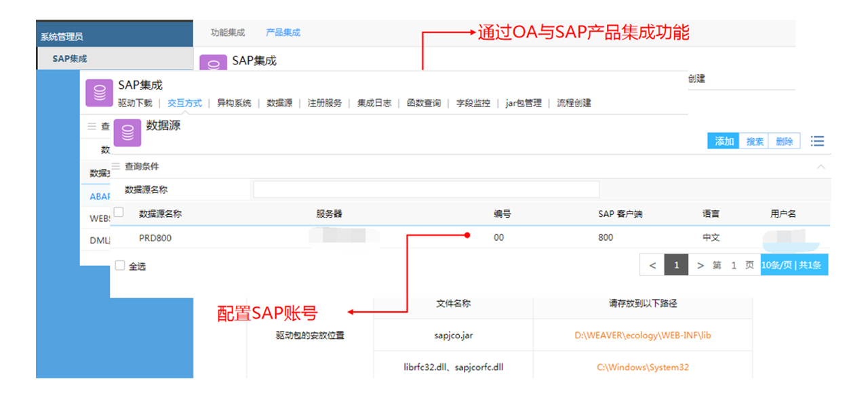Click the 数据源名称 input field

426,190
